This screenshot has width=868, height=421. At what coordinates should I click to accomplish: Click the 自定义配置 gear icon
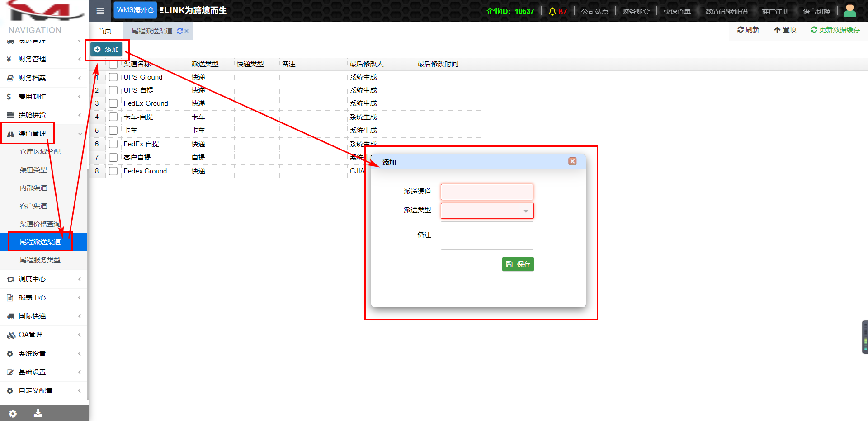10,391
